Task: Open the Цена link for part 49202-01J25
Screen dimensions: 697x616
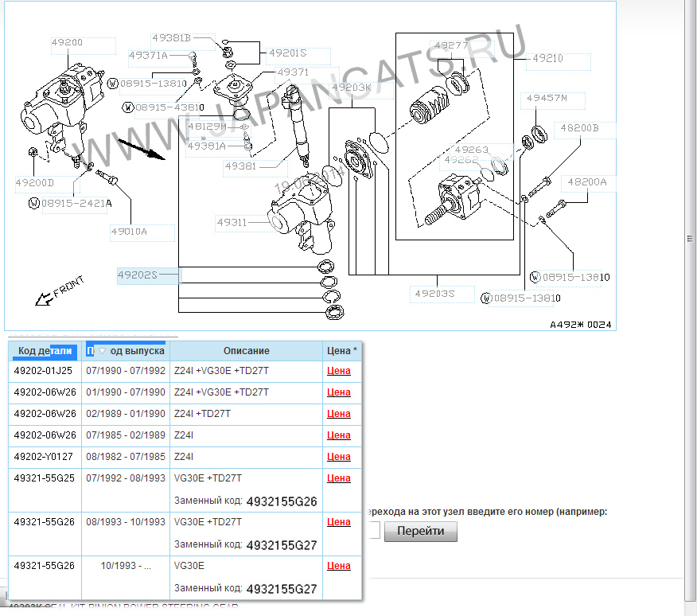Action: (x=339, y=371)
